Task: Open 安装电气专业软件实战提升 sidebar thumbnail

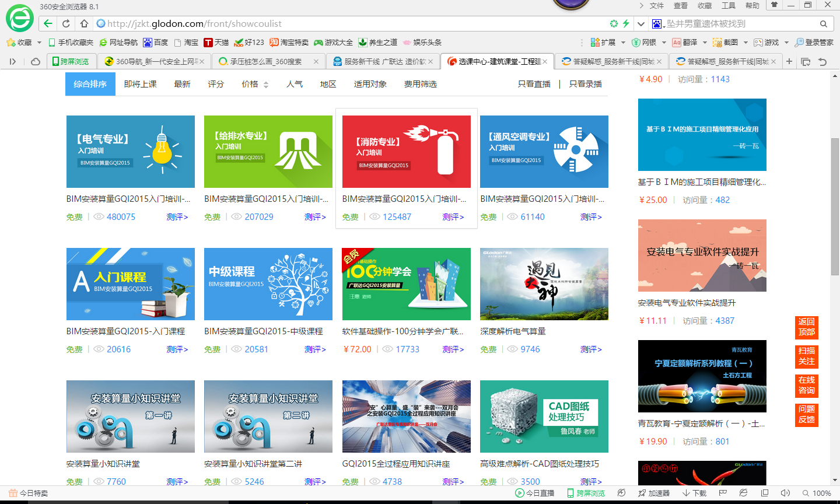Action: click(702, 256)
